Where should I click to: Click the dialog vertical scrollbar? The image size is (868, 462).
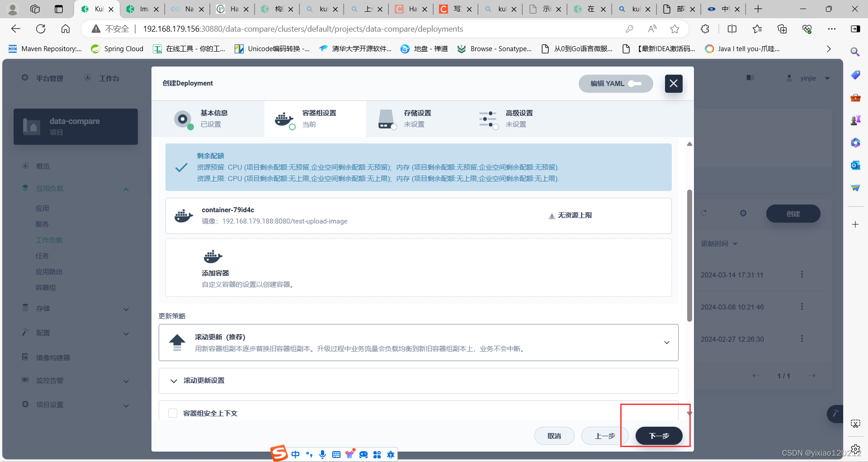pyautogui.click(x=689, y=256)
